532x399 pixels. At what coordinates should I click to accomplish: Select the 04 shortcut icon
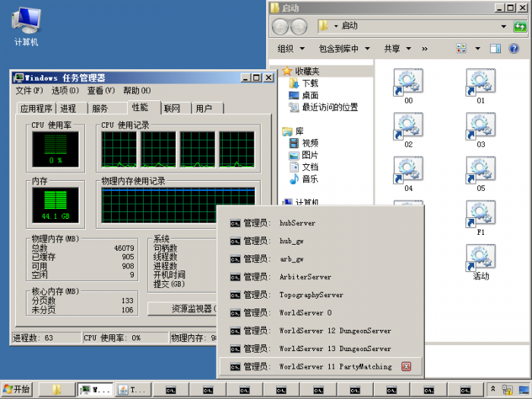click(408, 174)
